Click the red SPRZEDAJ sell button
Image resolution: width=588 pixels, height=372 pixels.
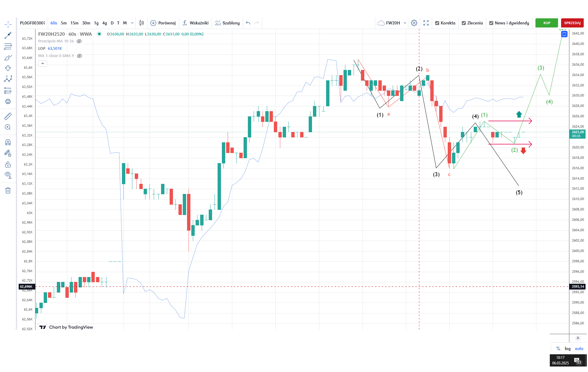coord(572,23)
